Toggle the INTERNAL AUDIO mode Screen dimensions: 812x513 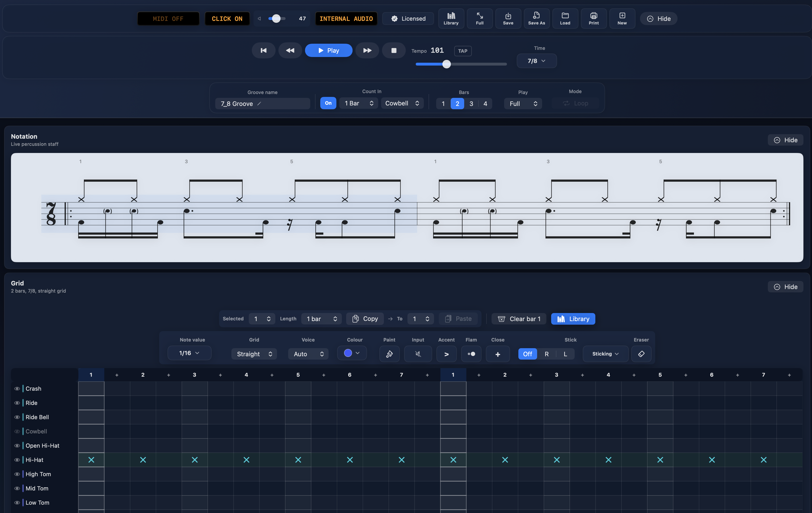click(x=346, y=19)
